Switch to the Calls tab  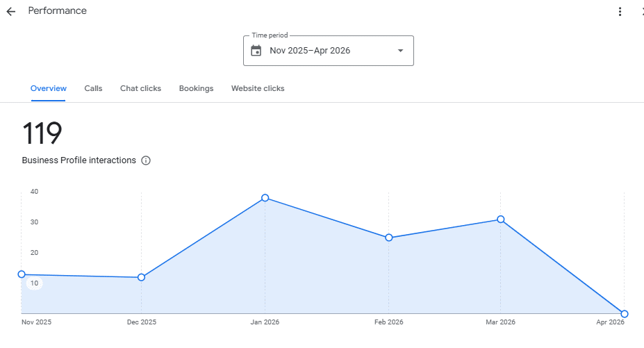(93, 88)
